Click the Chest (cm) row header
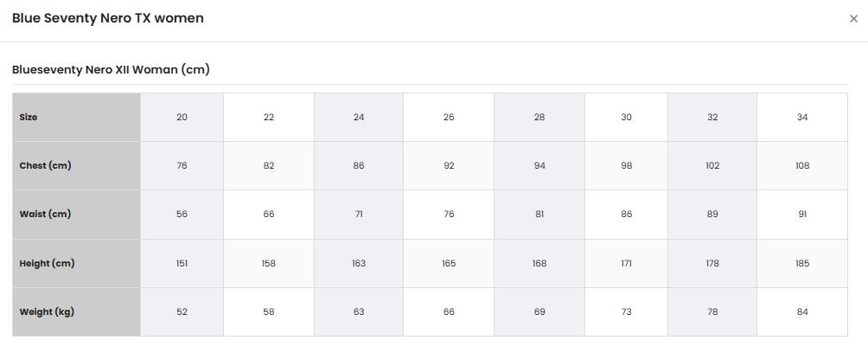The width and height of the screenshot is (868, 353). pyautogui.click(x=76, y=166)
